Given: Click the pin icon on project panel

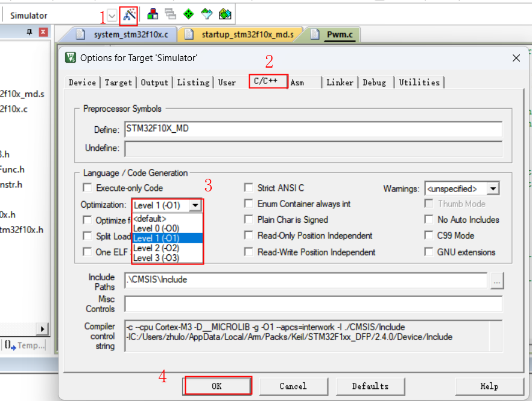Looking at the screenshot, I should click(30, 33).
